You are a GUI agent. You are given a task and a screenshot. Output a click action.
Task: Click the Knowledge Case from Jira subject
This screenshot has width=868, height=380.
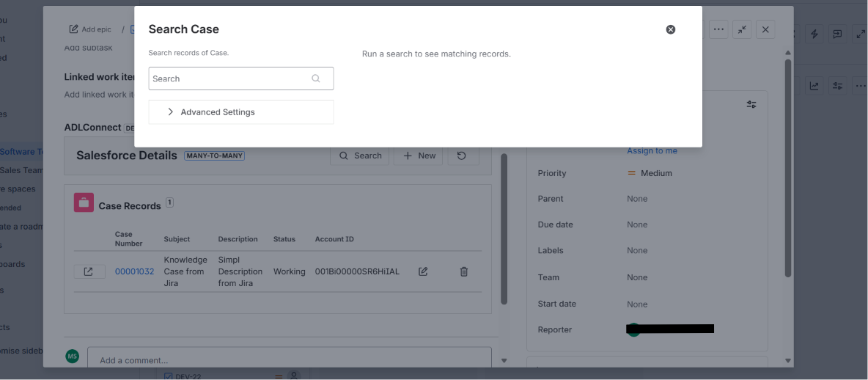coord(185,271)
